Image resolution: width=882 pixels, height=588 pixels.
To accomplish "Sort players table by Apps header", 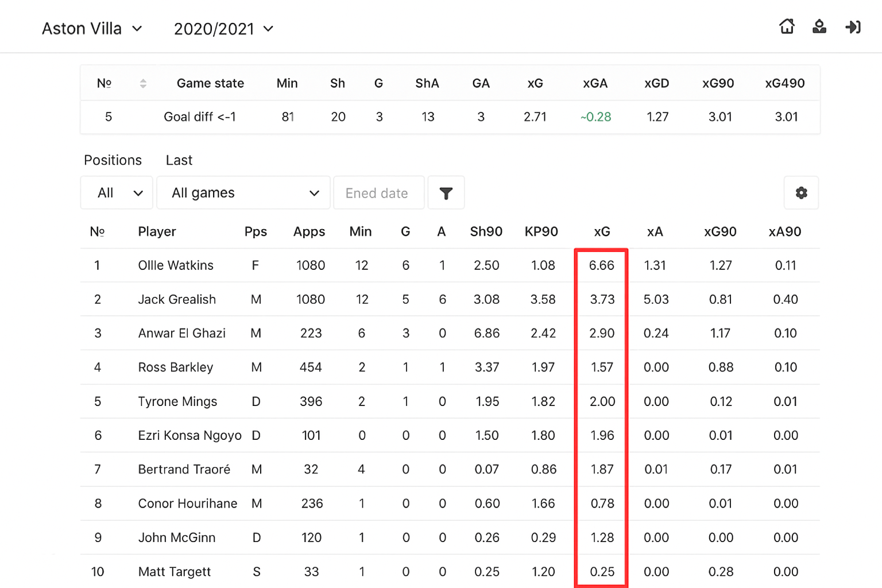I will (309, 231).
